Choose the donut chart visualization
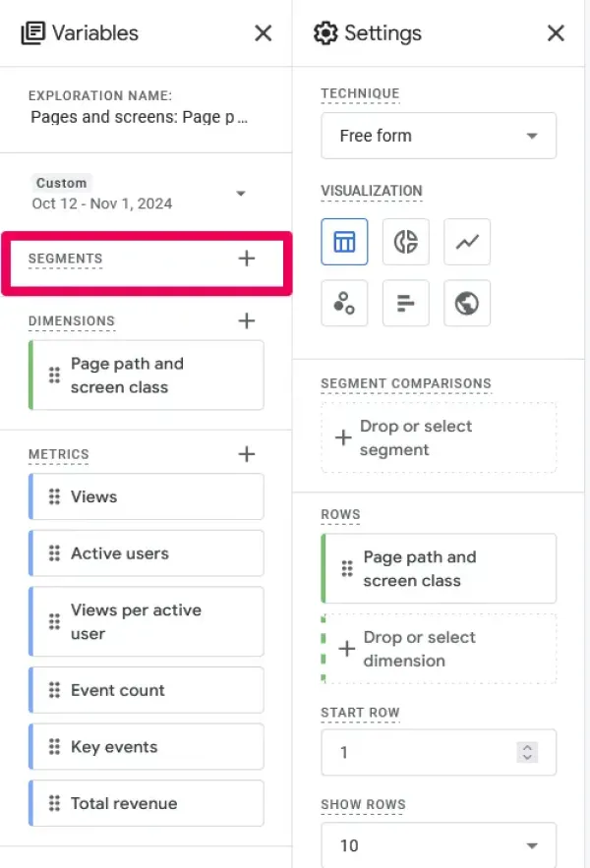The image size is (590, 868). click(x=405, y=242)
